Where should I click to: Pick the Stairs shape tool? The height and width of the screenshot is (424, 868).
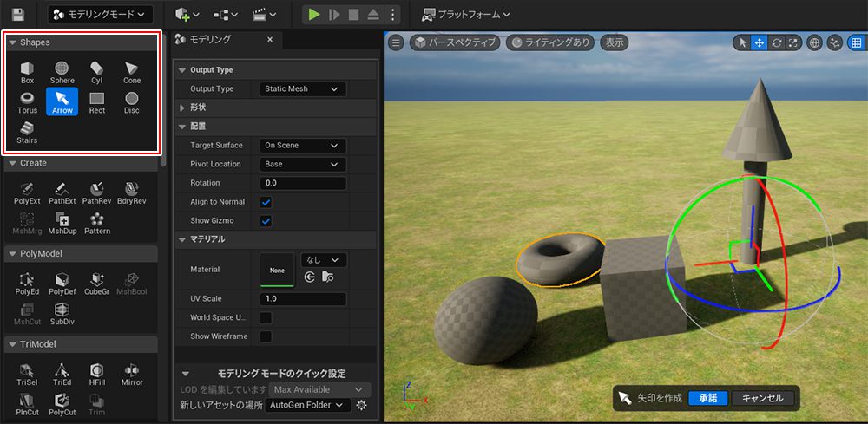tap(27, 132)
